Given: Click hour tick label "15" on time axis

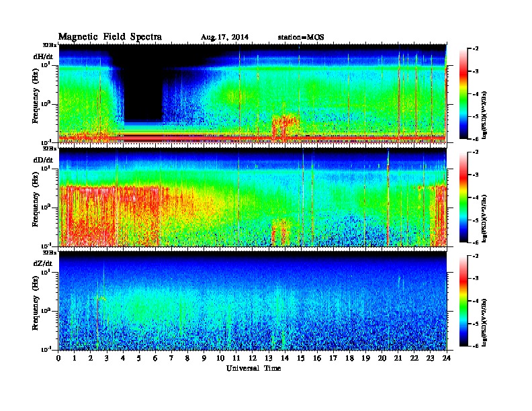Looking at the screenshot, I should coord(301,358).
